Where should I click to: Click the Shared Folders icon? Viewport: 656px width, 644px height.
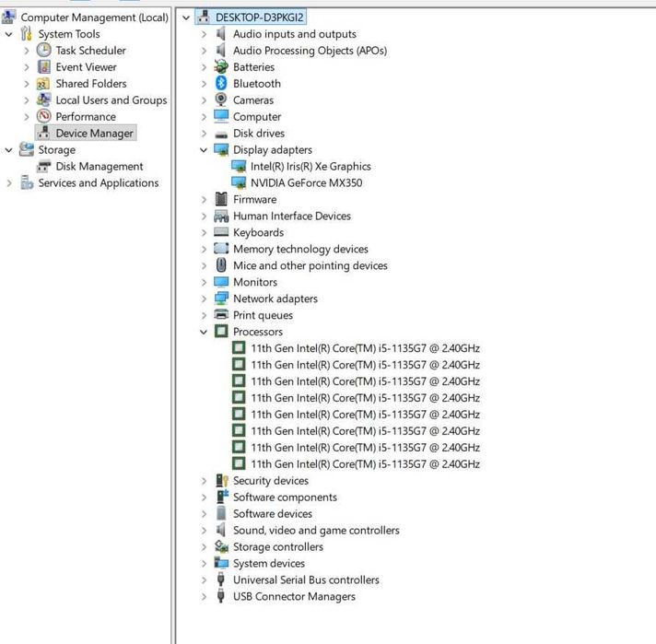pos(43,84)
